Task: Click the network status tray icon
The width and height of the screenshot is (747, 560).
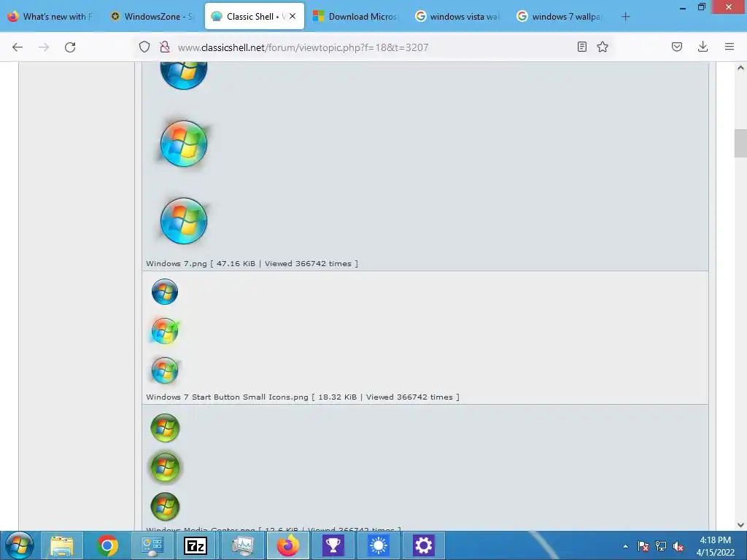Action: click(661, 546)
